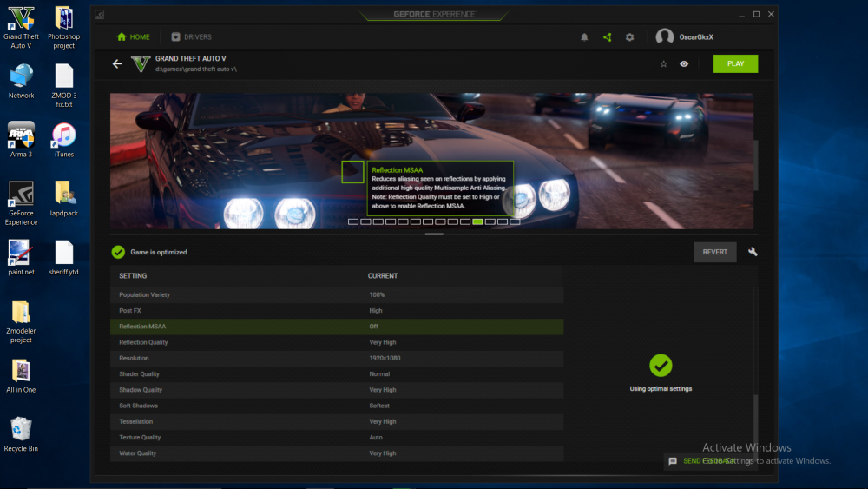This screenshot has width=868, height=489.
Task: Click the game optimized green checkmark
Action: (118, 252)
